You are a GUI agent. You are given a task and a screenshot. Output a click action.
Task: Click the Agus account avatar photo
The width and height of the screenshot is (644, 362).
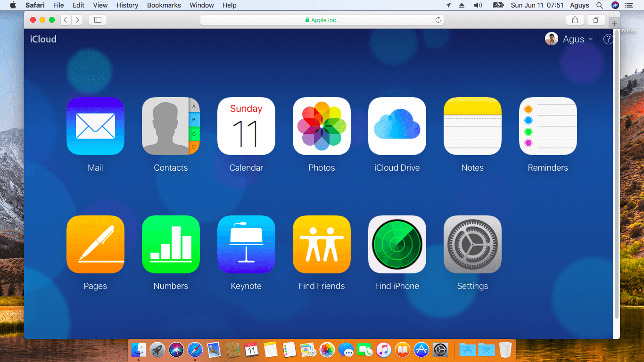[552, 39]
